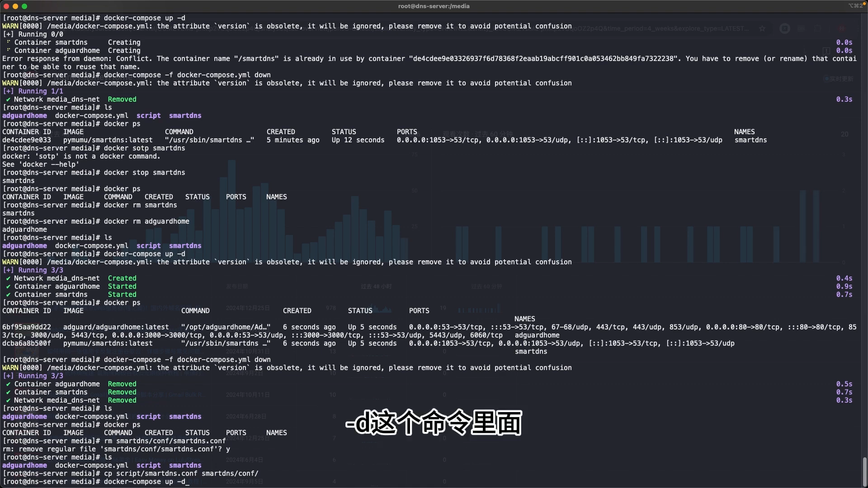The image size is (868, 488).
Task: Click the '5 minutes ago' created value
Action: [293, 140]
